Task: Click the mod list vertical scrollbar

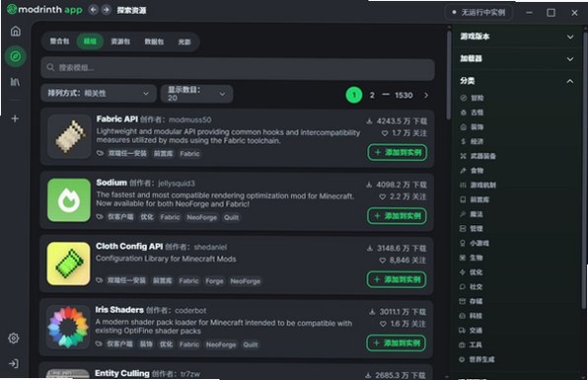Action: coord(449,75)
